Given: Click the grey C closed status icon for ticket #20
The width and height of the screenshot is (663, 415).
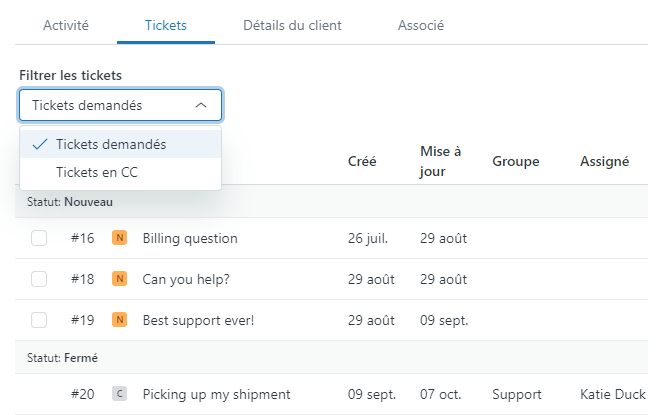Looking at the screenshot, I should (120, 394).
